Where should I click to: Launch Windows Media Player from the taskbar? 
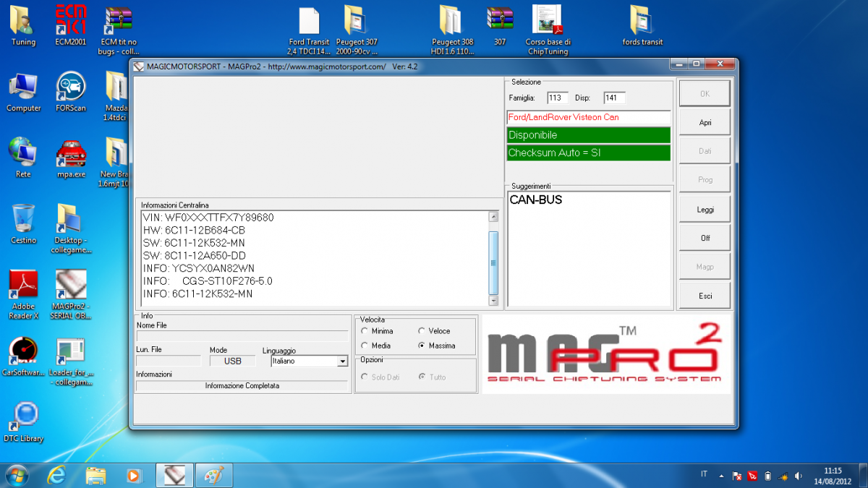[134, 475]
